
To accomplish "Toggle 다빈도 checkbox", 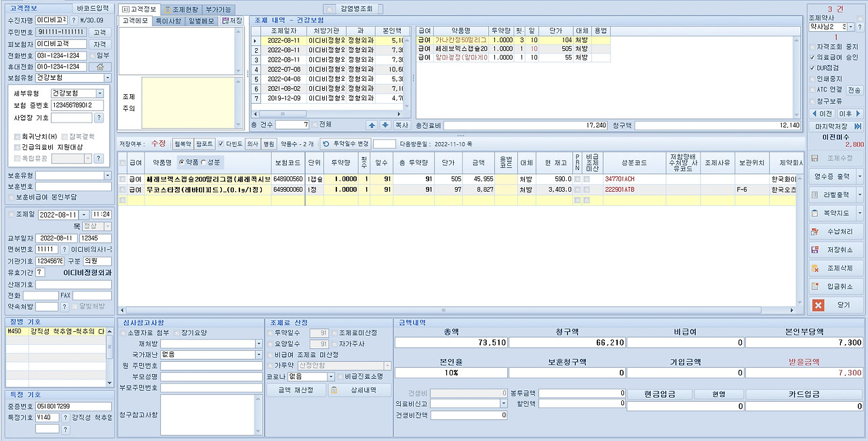I will [221, 144].
